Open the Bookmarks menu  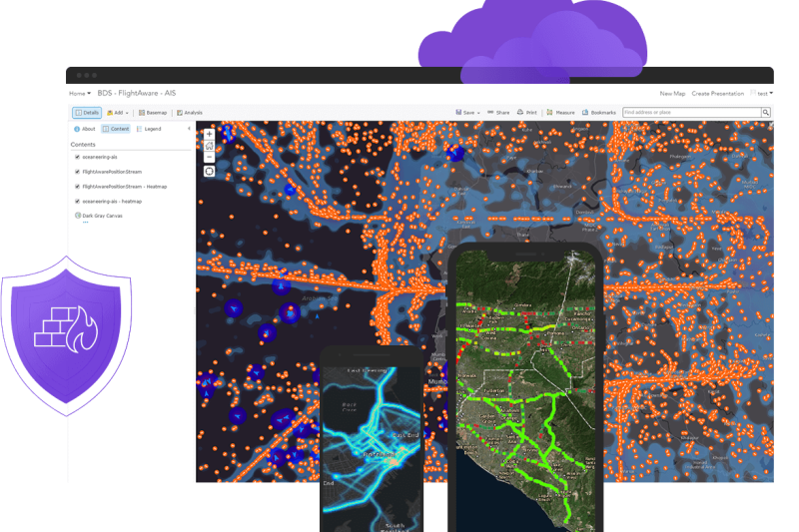click(599, 113)
